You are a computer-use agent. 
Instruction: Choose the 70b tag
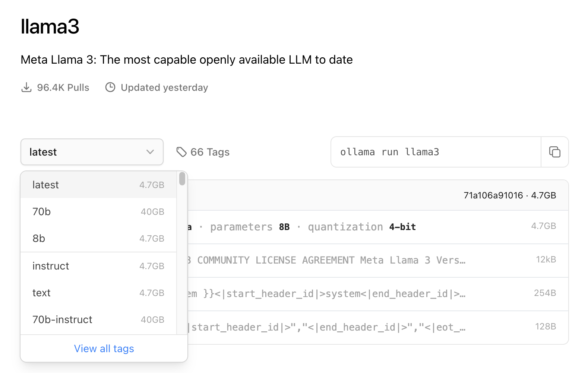(98, 212)
